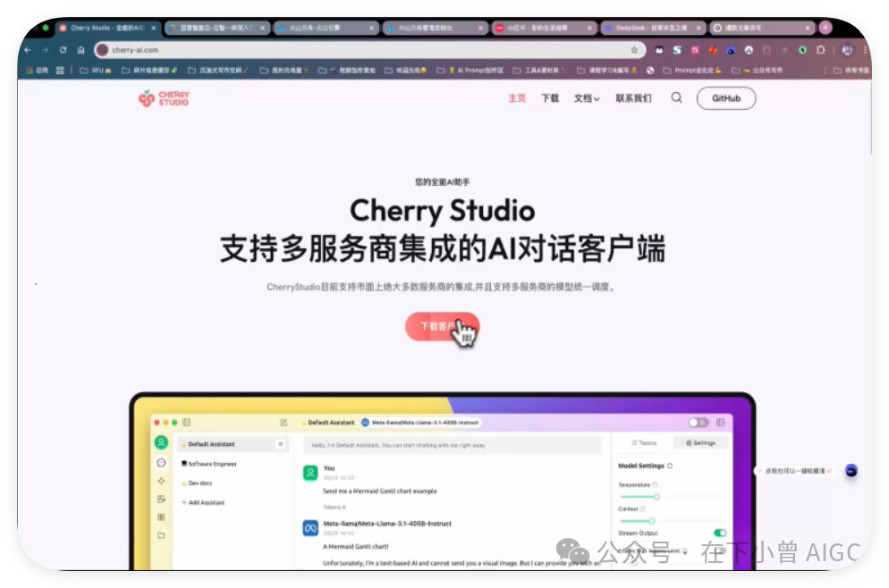Open the Chrome three-dot menu
889x588 pixels.
pyautogui.click(x=865, y=50)
